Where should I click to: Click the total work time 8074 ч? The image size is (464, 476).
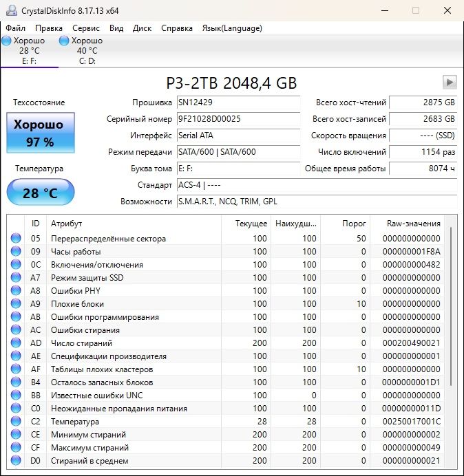click(423, 169)
